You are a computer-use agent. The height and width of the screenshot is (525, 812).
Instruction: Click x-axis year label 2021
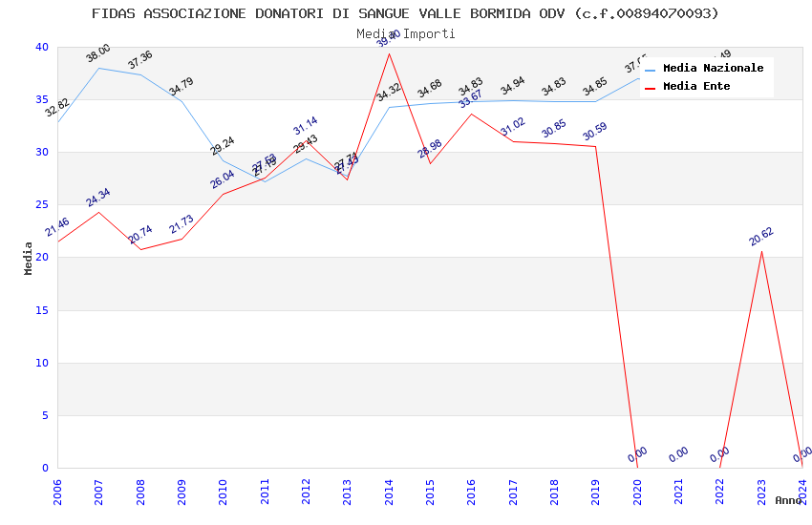pos(679,492)
